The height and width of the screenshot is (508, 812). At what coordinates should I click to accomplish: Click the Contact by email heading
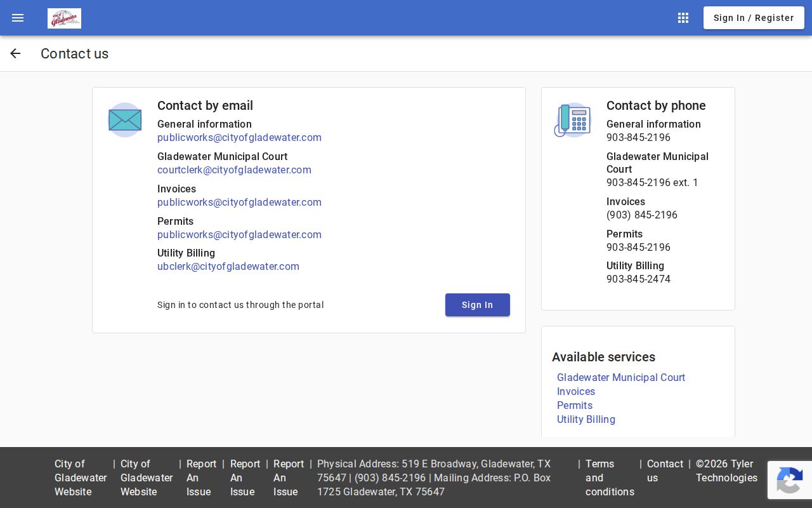pos(205,105)
